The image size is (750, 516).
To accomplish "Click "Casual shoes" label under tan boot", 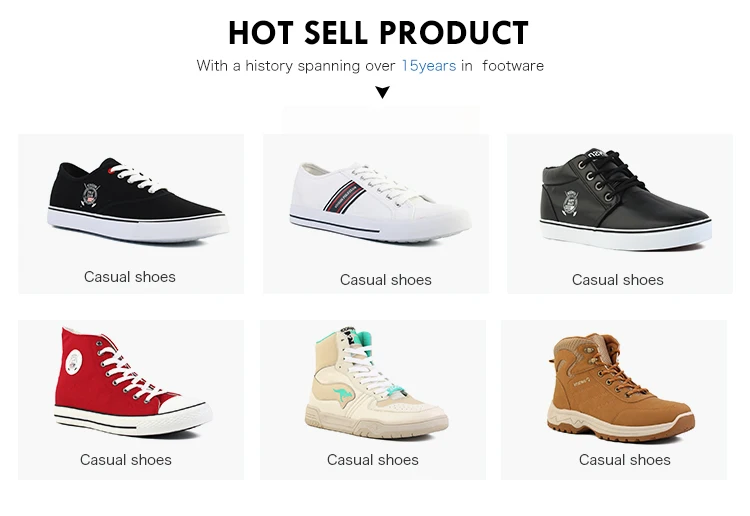I will (x=625, y=460).
